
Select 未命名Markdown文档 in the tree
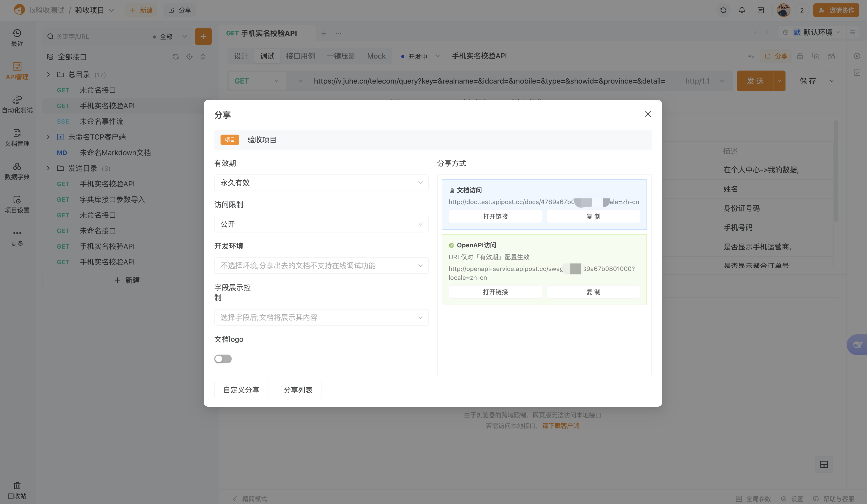tap(115, 152)
